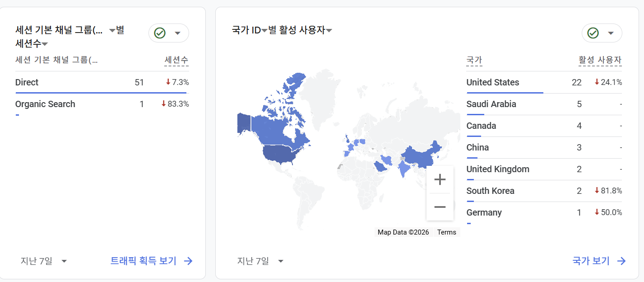Click green check status icon on sessions card
The image size is (644, 282).
tap(160, 33)
